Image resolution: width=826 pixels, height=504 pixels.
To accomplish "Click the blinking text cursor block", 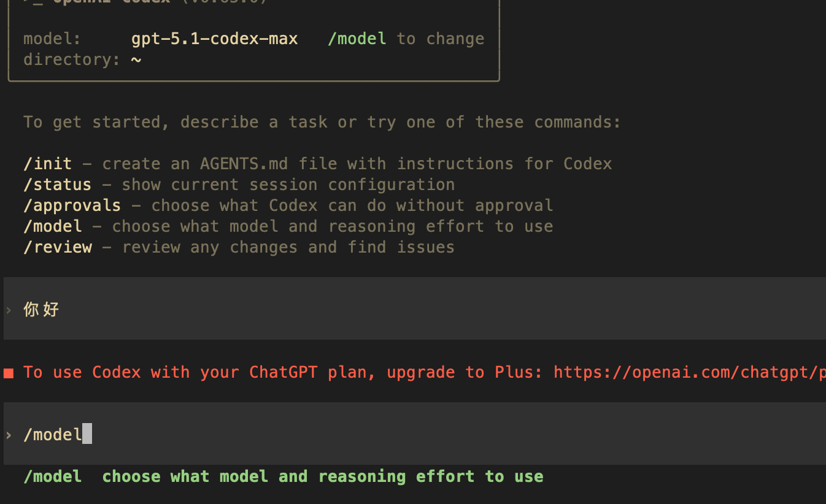I will click(88, 434).
